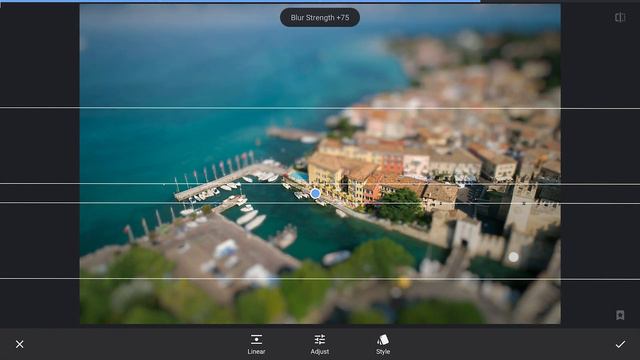This screenshot has width=640, height=360.
Task: Cancel the lens blur edit with X
Action: tap(19, 344)
